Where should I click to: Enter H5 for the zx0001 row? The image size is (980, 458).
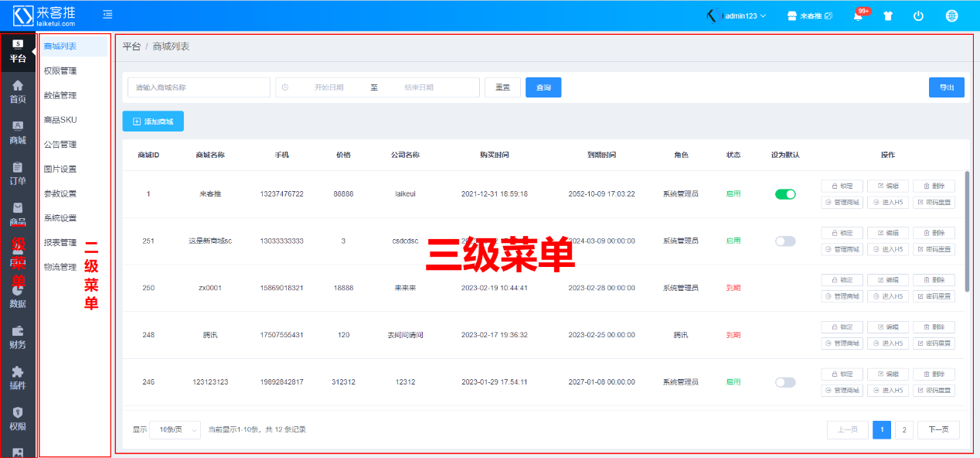(x=887, y=296)
